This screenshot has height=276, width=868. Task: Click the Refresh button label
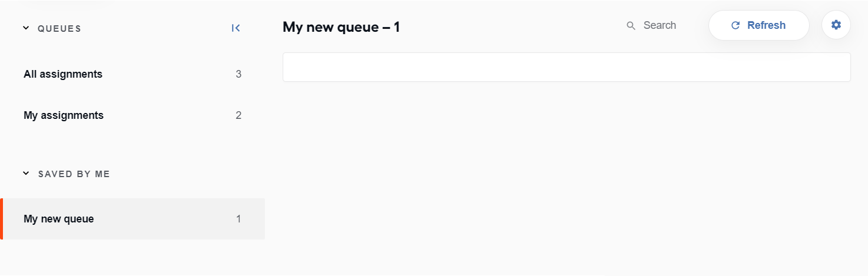coord(766,25)
